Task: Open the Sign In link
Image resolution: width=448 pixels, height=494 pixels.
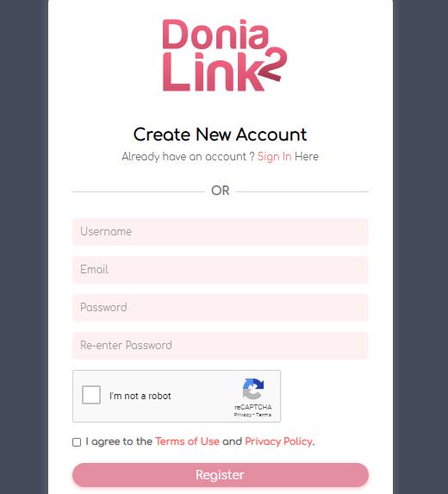Action: click(x=274, y=157)
